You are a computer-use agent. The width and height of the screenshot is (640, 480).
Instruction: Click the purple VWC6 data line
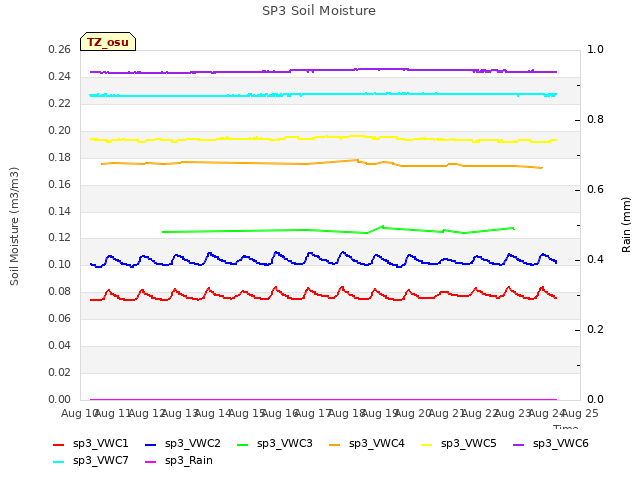coord(323,71)
